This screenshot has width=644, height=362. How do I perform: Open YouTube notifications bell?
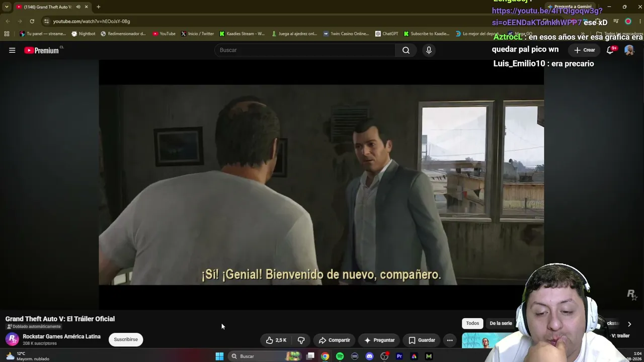[x=610, y=50]
